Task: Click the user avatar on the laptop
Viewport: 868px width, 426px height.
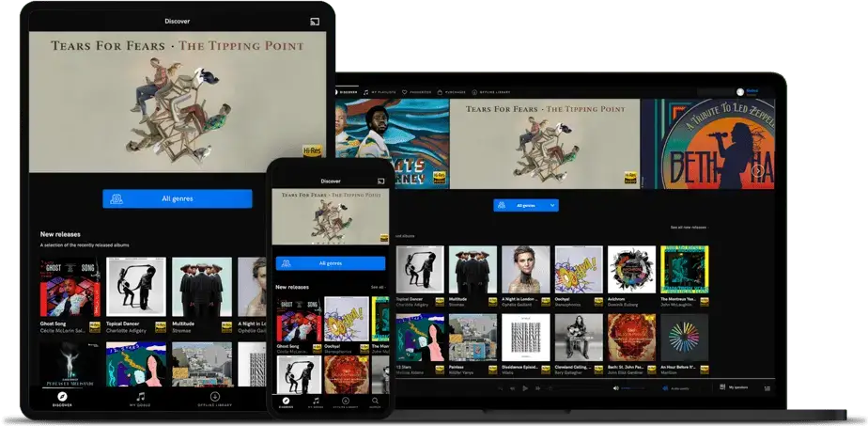Action: (x=740, y=92)
